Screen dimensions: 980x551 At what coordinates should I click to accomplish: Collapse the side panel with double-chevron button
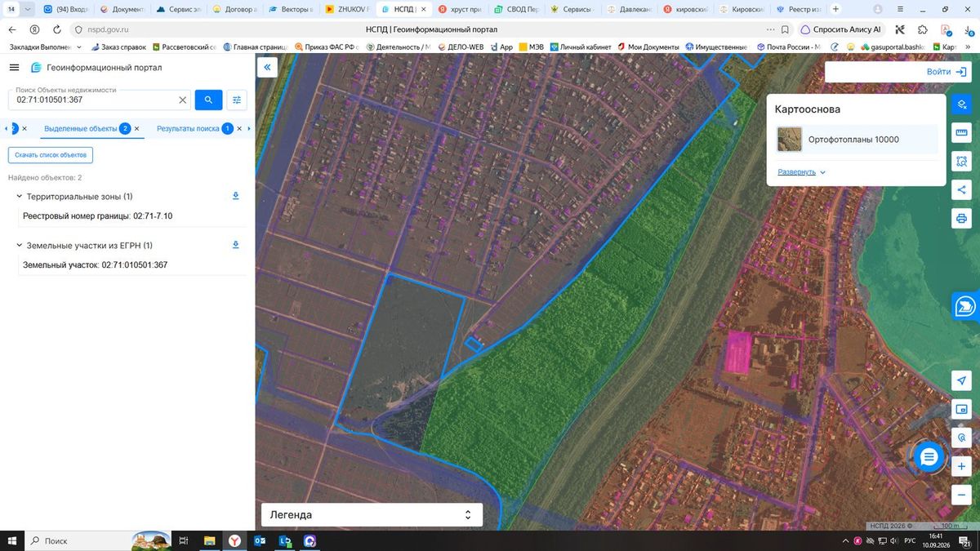pyautogui.click(x=267, y=68)
